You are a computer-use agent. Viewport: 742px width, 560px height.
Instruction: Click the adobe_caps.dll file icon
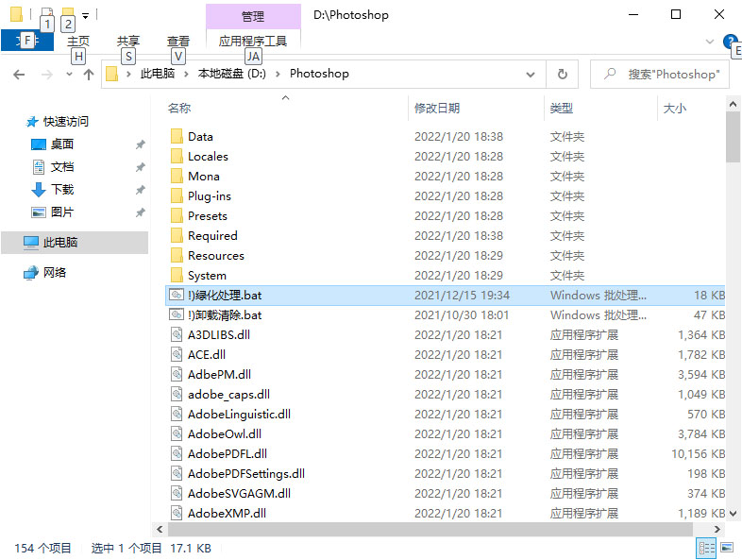point(177,395)
